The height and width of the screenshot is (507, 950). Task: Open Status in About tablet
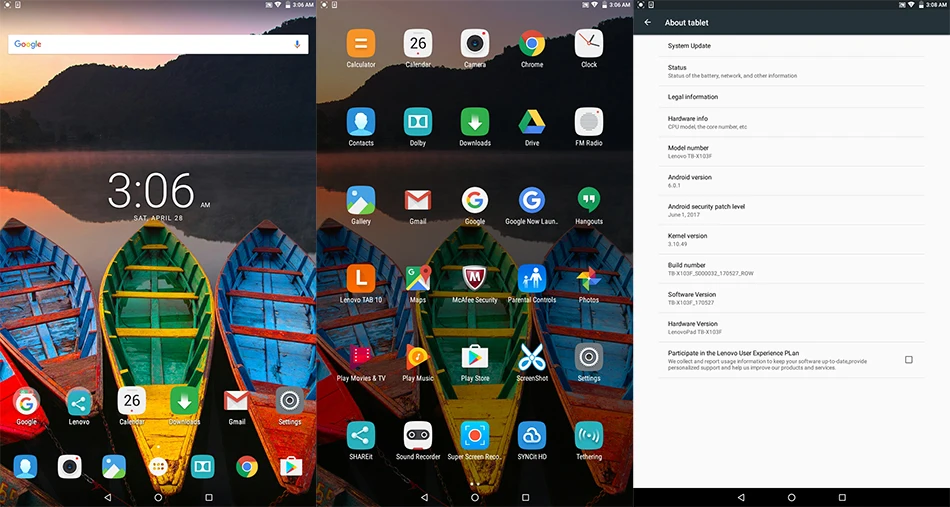point(791,71)
